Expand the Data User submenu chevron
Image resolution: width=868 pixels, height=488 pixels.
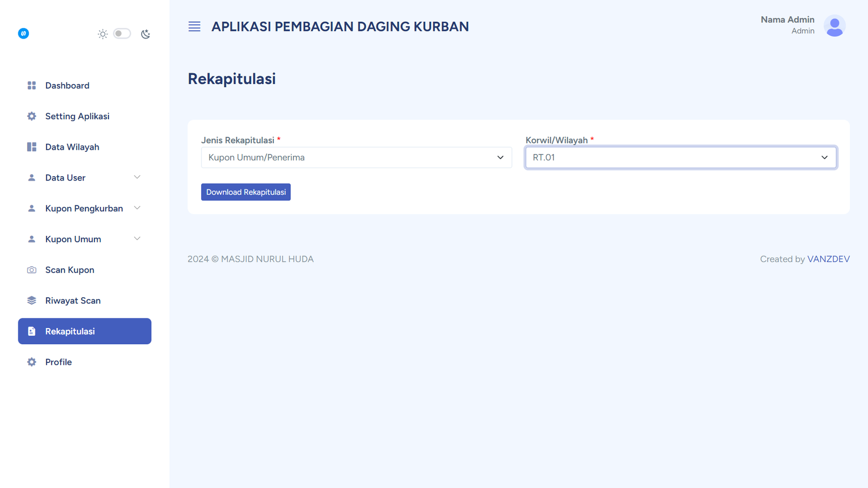pos(137,177)
